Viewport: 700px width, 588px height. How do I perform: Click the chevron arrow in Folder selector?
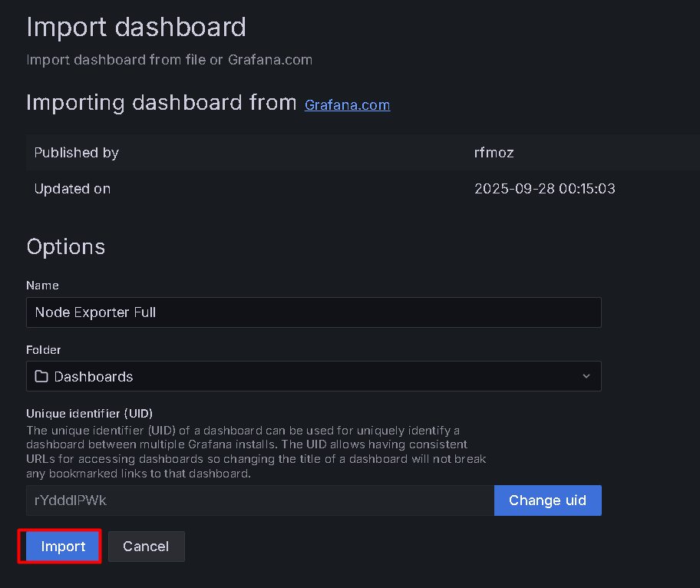coord(586,377)
